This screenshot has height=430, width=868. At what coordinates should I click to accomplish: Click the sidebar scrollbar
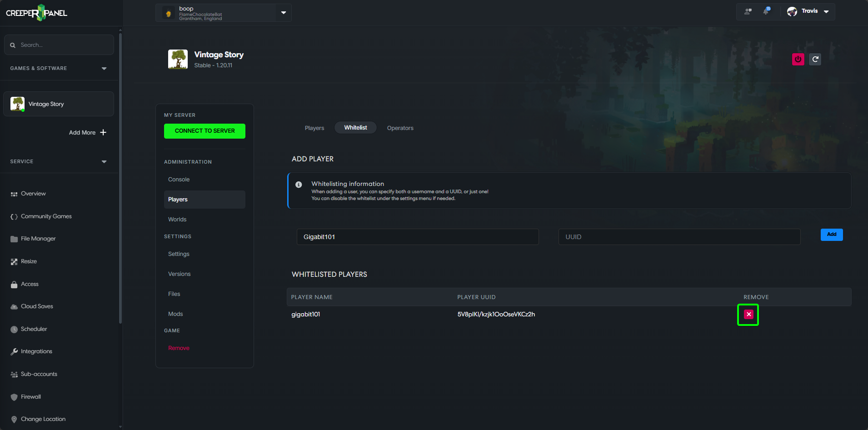[x=120, y=177]
